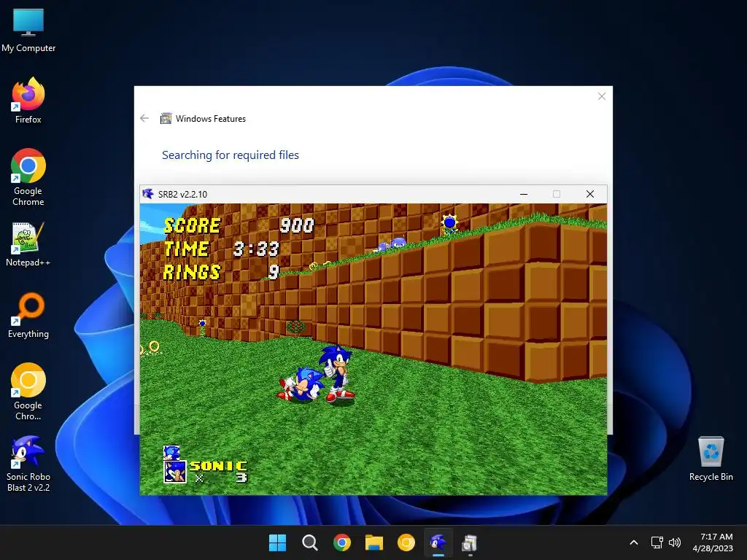Viewport: 747px width, 560px height.
Task: Show hidden system tray icons
Action: [634, 542]
